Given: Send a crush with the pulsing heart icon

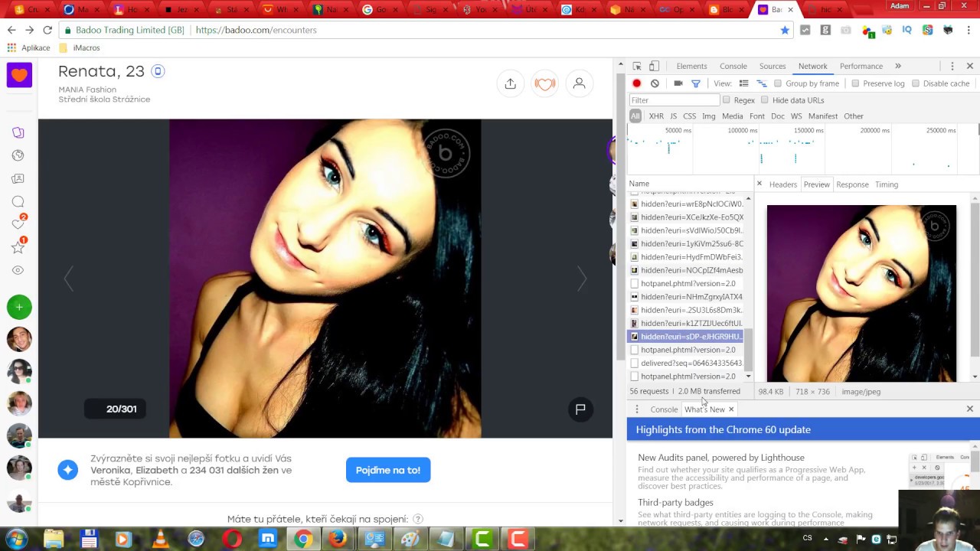Looking at the screenshot, I should [545, 84].
